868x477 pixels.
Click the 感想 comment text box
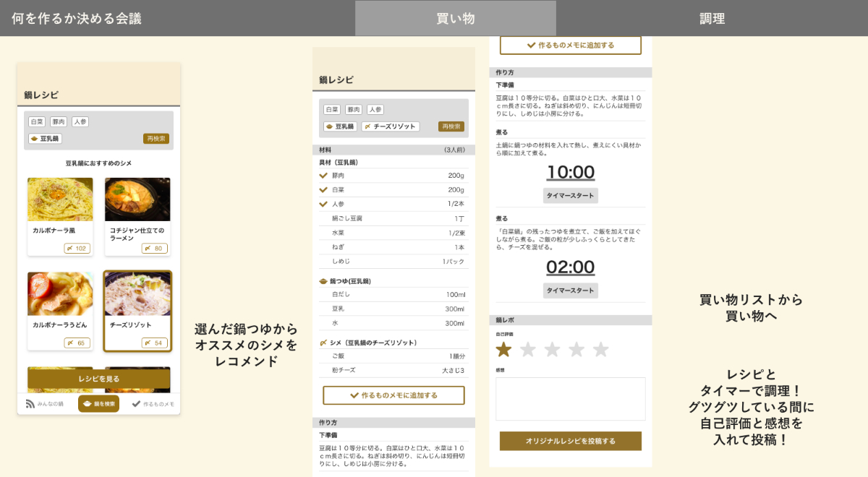[570, 398]
